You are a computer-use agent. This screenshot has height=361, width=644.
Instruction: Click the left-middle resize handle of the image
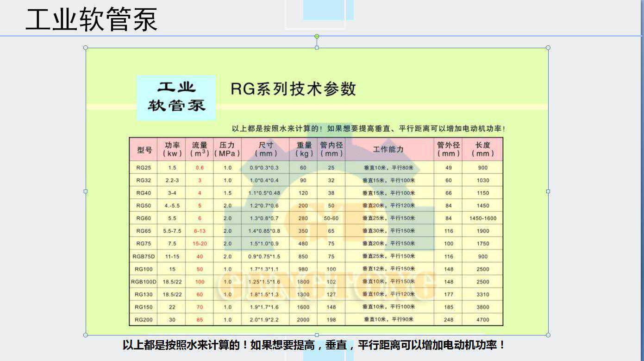click(86, 191)
